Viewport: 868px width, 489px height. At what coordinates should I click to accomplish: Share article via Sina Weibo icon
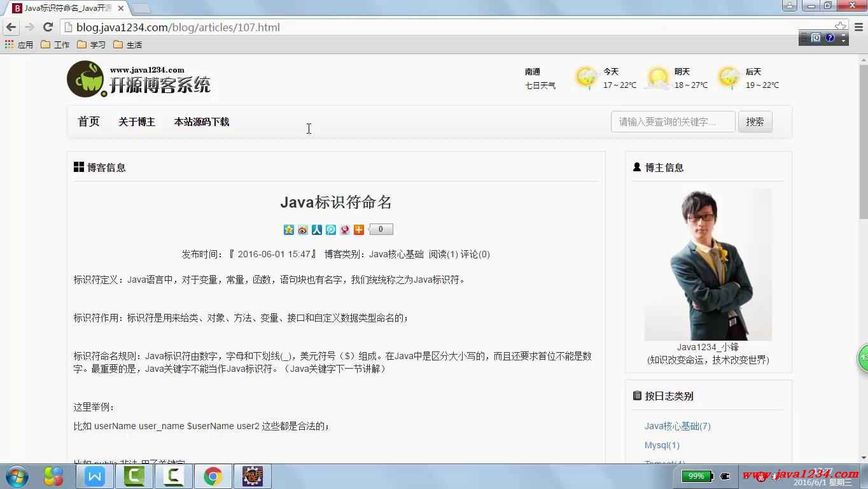coord(303,230)
